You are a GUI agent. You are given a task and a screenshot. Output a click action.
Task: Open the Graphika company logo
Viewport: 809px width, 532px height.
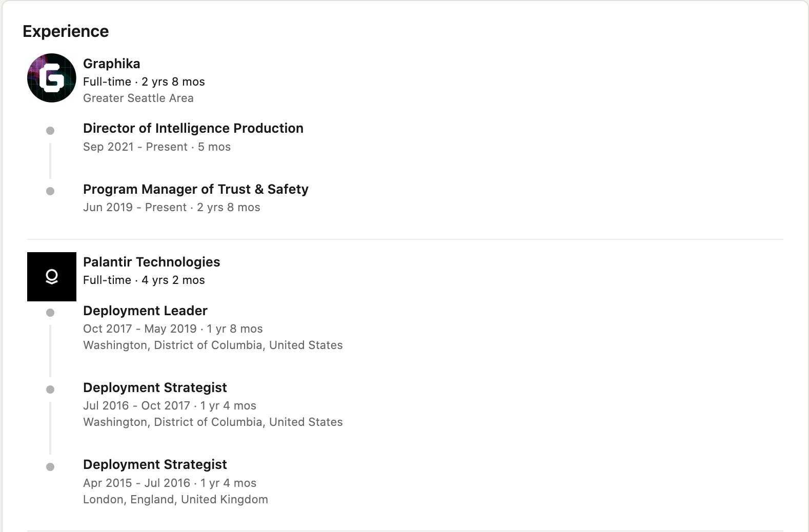click(52, 78)
